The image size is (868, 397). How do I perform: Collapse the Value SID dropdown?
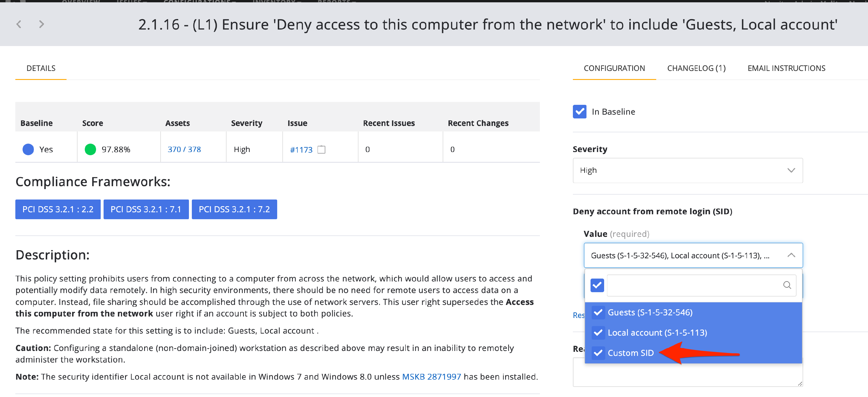click(791, 255)
